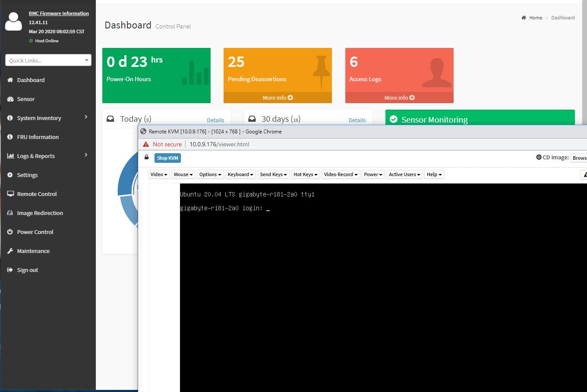Open Details for Today events
This screenshot has width=587, height=392.
pyautogui.click(x=215, y=120)
